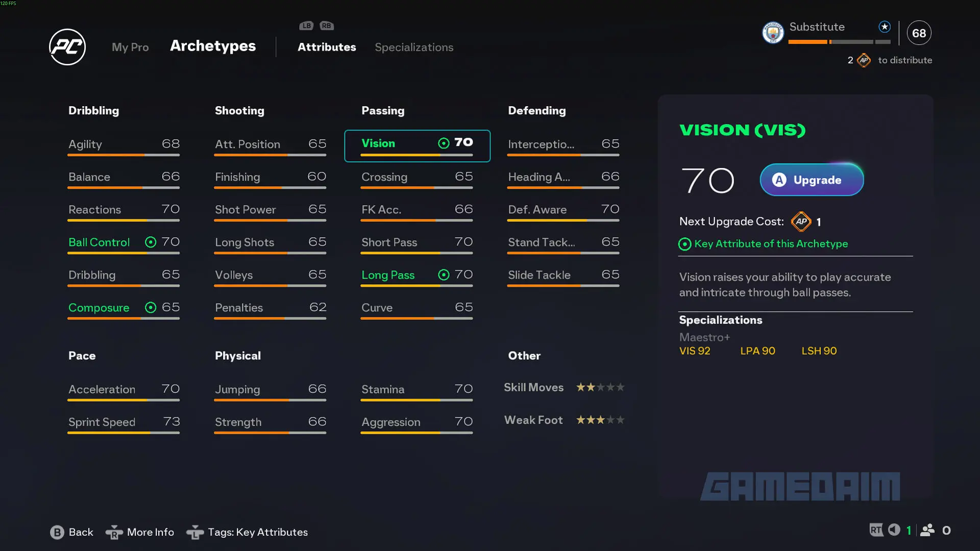The image size is (980, 551).
Task: Click the Back label
Action: [x=81, y=532]
